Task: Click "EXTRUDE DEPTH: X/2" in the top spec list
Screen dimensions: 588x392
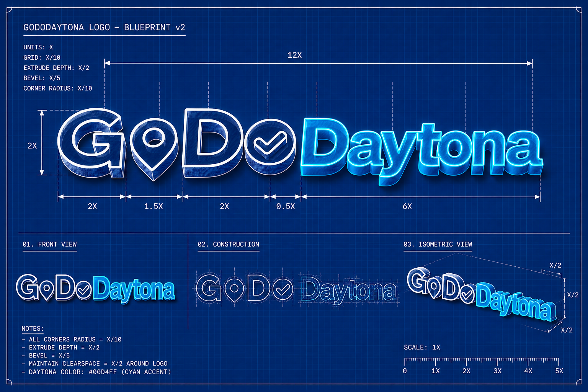Action: (x=56, y=68)
